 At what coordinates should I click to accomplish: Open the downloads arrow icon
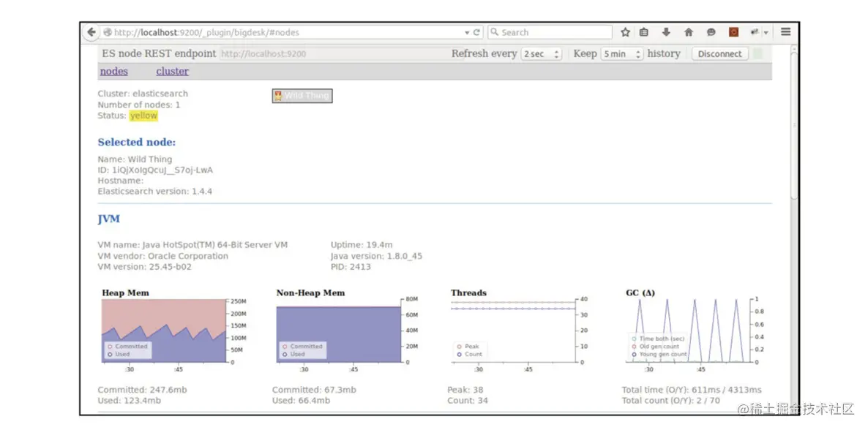tap(666, 33)
